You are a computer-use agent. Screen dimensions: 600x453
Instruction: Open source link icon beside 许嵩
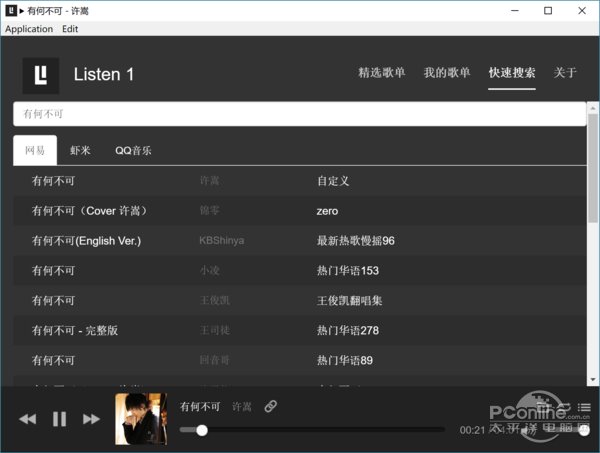point(271,406)
